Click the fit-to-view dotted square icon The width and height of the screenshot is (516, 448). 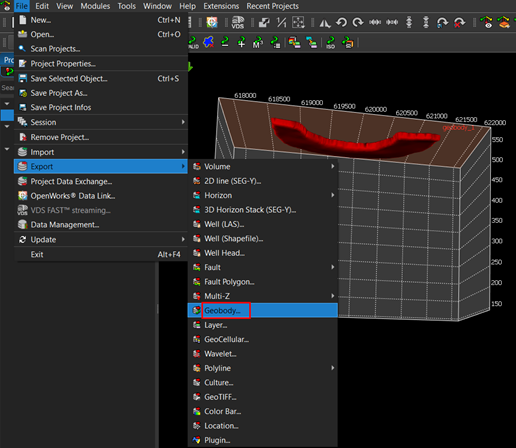[298, 22]
